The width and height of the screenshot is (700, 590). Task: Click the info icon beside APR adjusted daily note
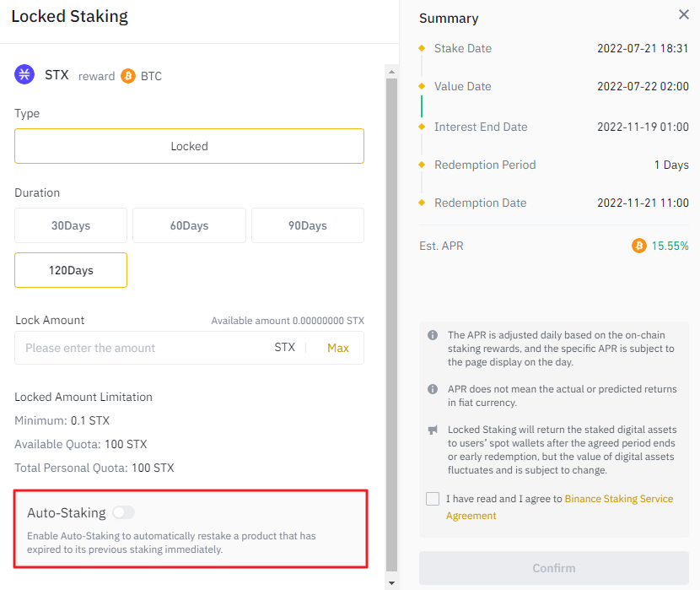click(x=433, y=335)
